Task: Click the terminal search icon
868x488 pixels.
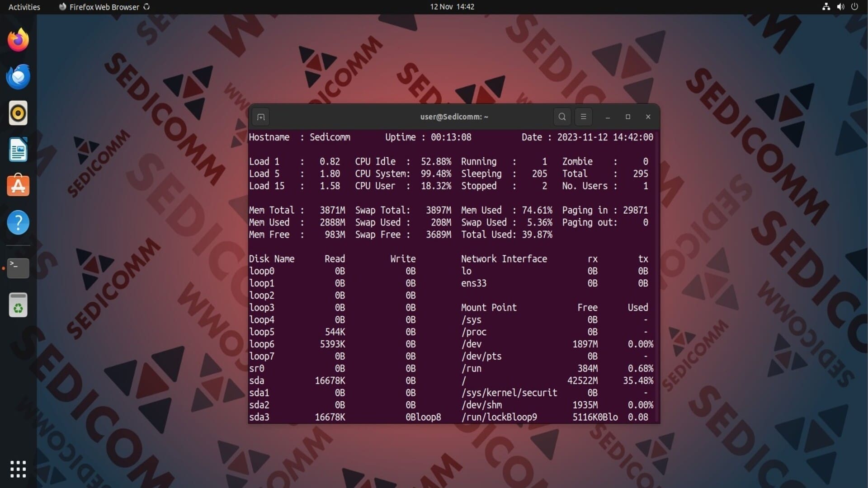Action: [562, 117]
